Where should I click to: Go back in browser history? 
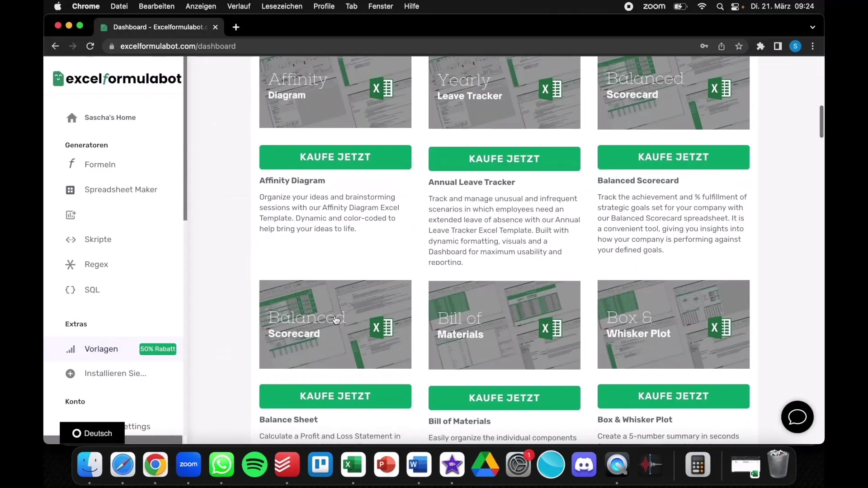(55, 46)
